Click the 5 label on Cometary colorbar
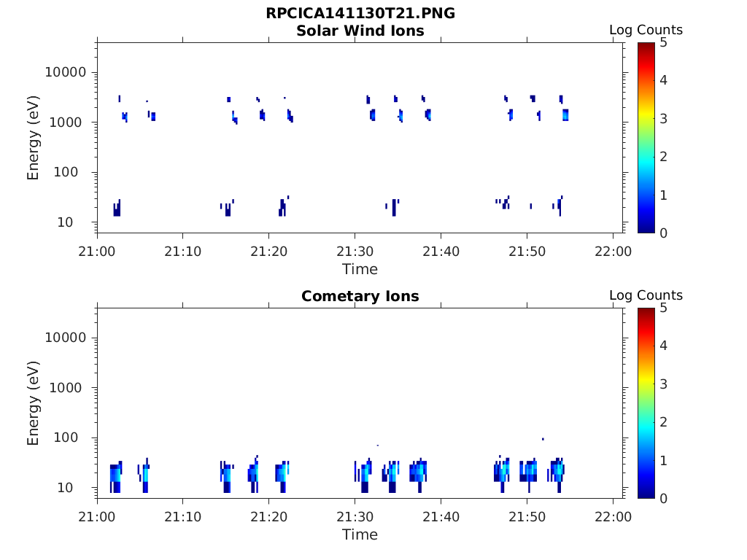Viewport: 747px width, 560px height. pos(663,308)
